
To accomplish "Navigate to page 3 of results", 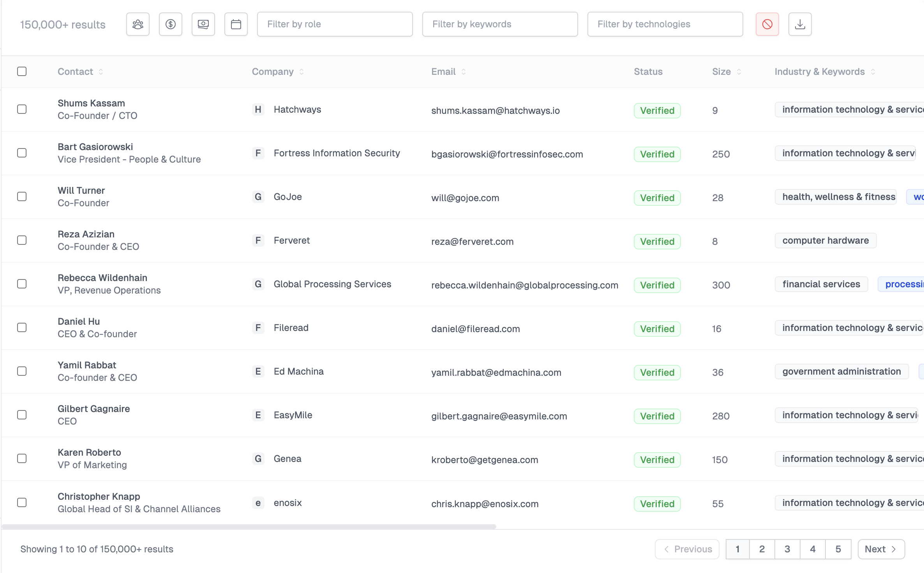I will pos(787,549).
